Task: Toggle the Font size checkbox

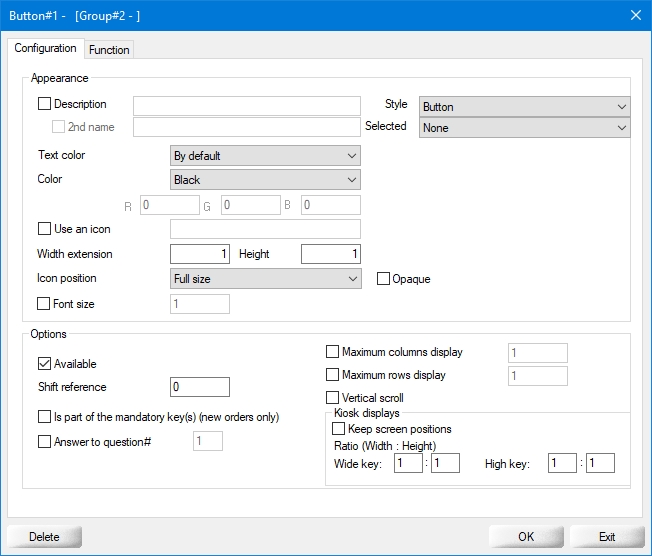Action: (x=44, y=304)
